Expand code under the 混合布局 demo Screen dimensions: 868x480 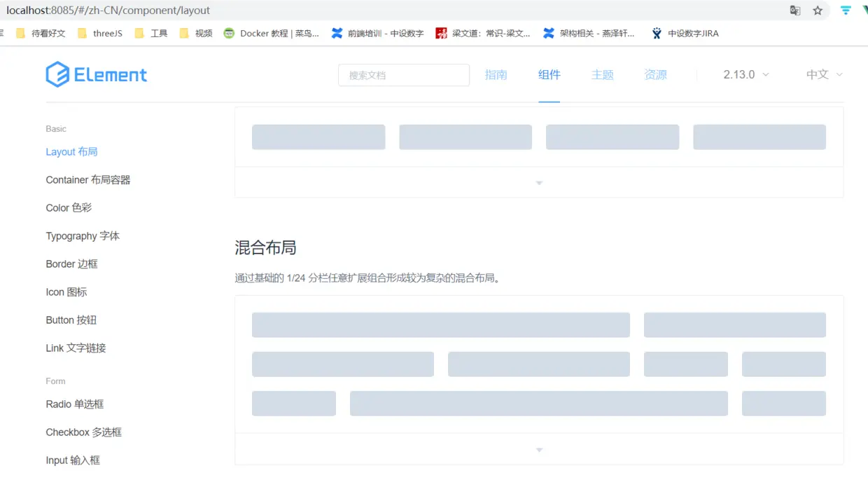[x=539, y=449]
